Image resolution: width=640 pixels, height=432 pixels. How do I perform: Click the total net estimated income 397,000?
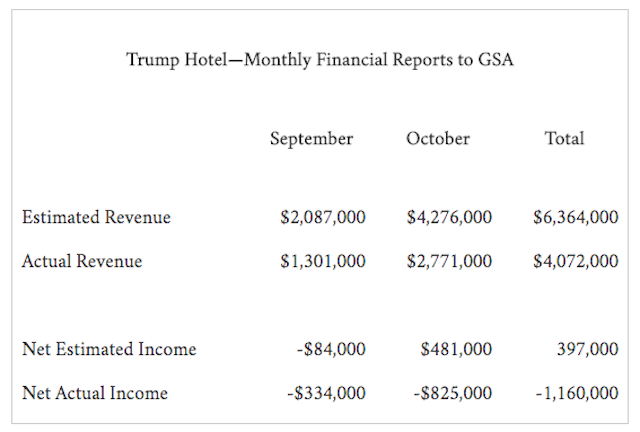pos(587,349)
